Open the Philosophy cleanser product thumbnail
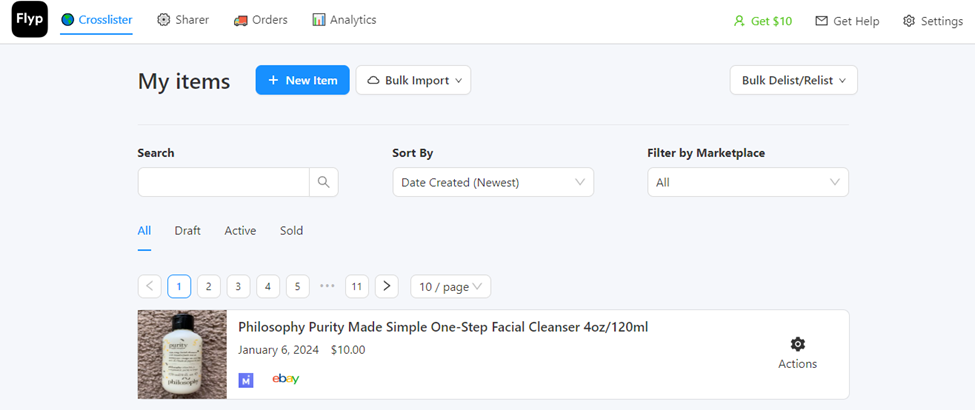 [182, 354]
